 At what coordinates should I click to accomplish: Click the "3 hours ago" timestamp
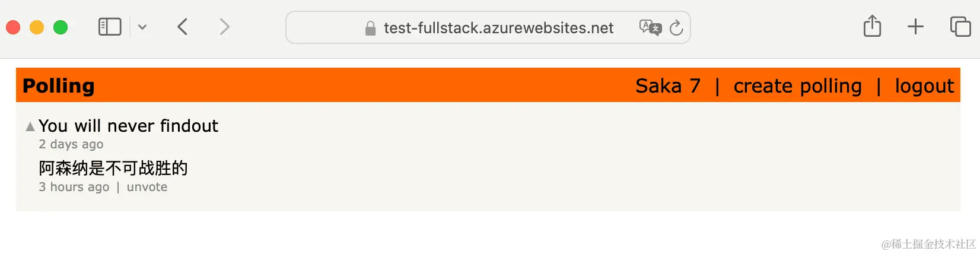tap(74, 187)
